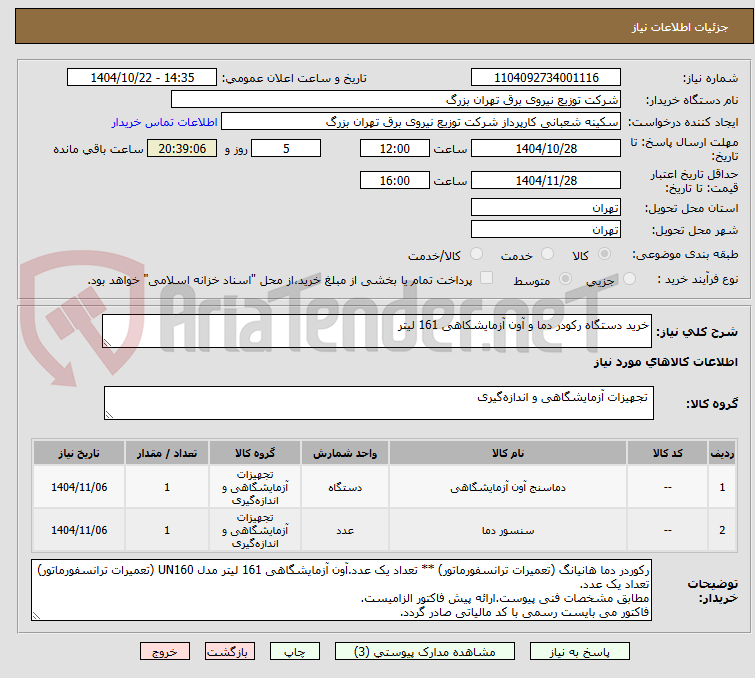The image size is (755, 678).
Task: Click the چاپ print button
Action: point(294,652)
